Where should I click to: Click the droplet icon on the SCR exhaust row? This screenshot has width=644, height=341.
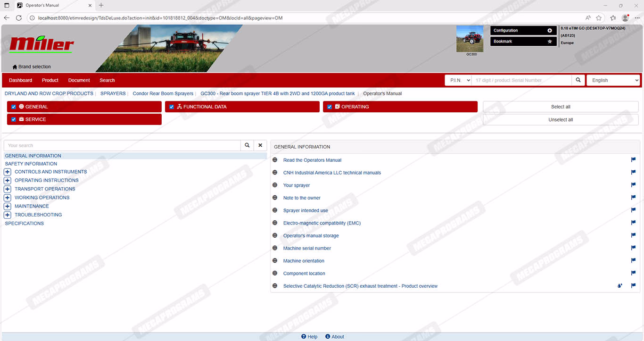click(620, 286)
